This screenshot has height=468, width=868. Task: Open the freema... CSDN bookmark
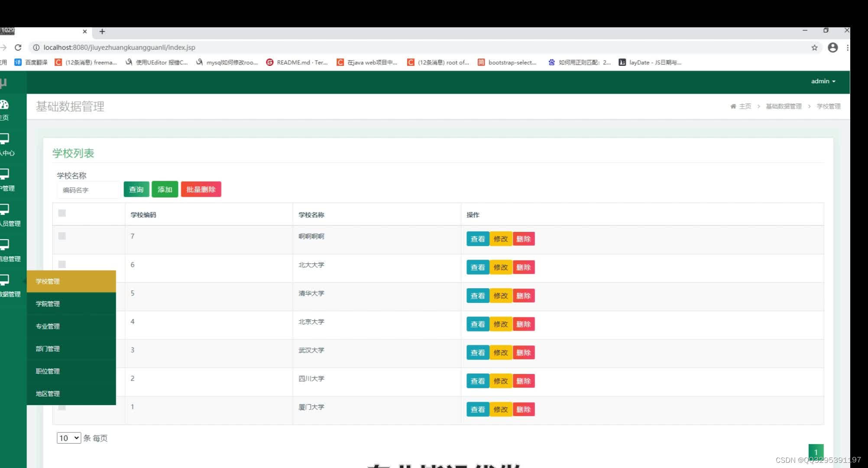coord(86,62)
